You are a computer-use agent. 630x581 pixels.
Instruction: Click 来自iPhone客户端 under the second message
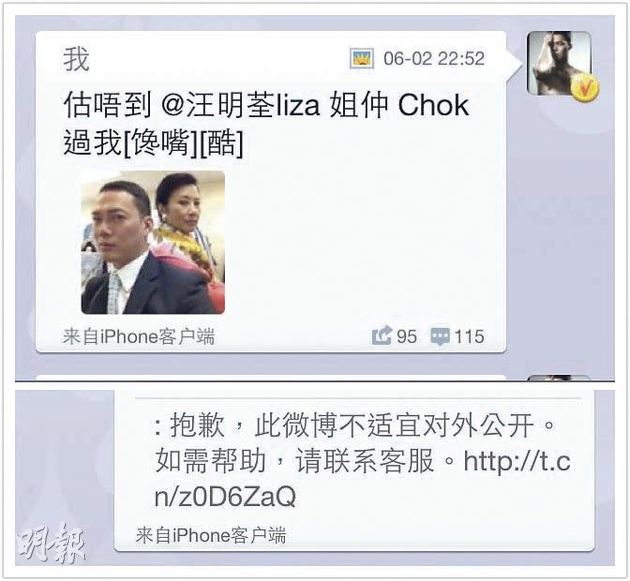[211, 535]
